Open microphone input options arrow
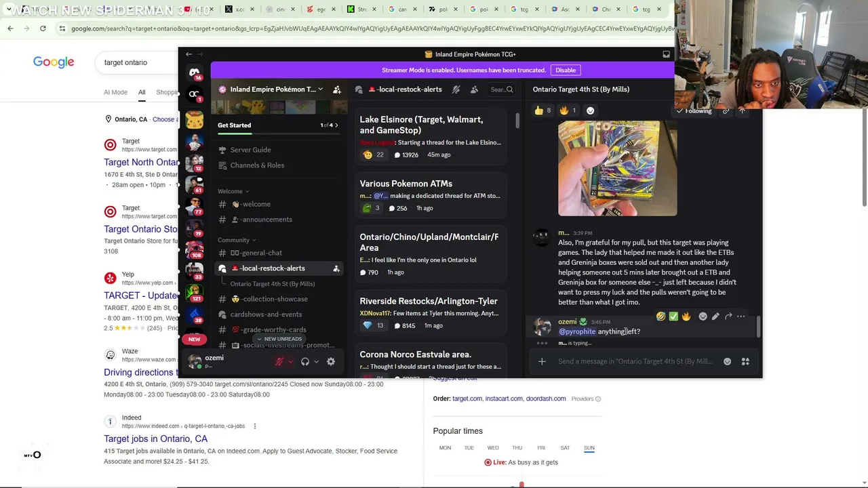 pyautogui.click(x=290, y=362)
